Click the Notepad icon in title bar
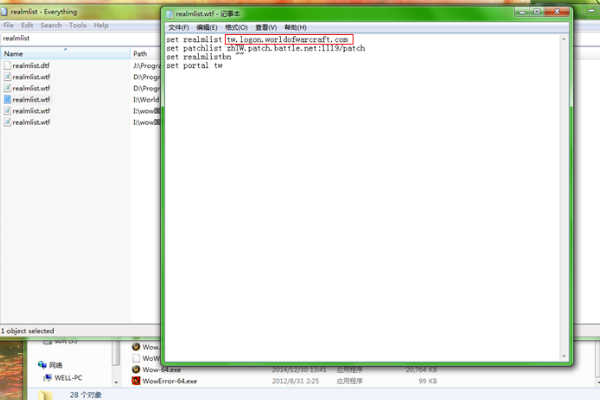Image resolution: width=600 pixels, height=400 pixels. tap(171, 15)
